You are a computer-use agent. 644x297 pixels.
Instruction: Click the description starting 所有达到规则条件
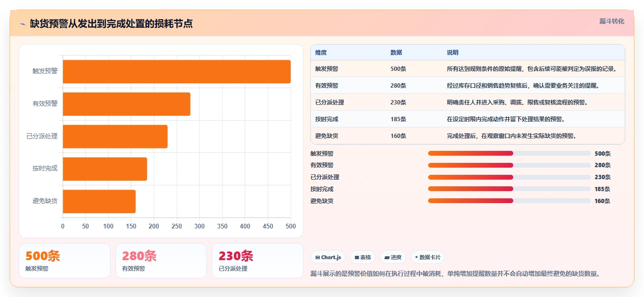pyautogui.click(x=531, y=69)
